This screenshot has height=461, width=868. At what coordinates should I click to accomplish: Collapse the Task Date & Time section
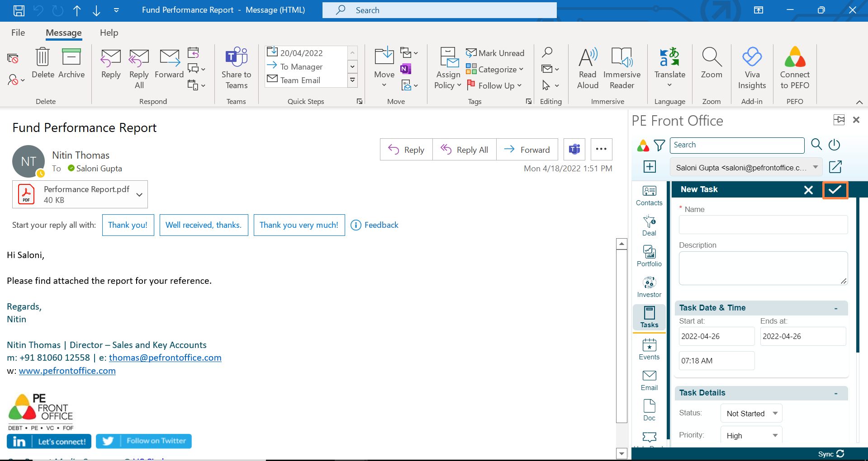coord(835,308)
